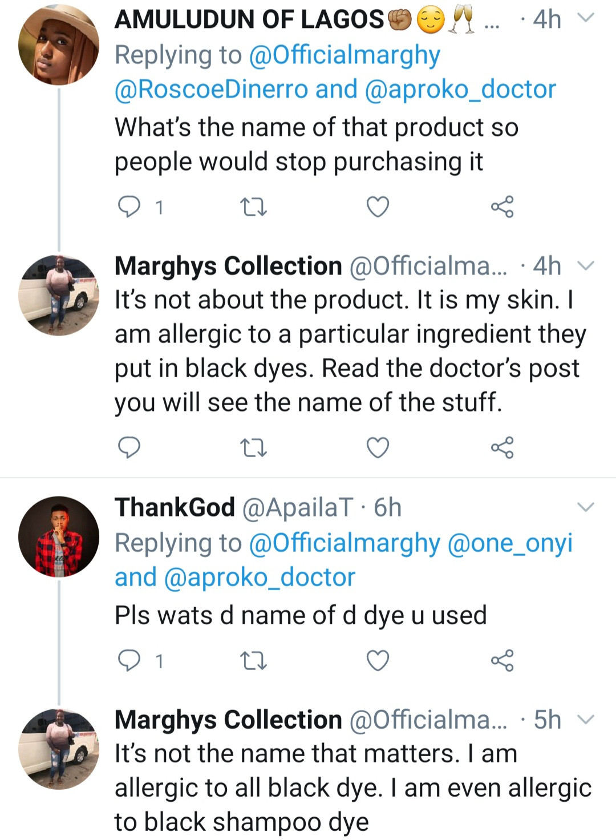616x840 pixels.
Task: Open the @ApailaT username handle
Action: click(298, 508)
